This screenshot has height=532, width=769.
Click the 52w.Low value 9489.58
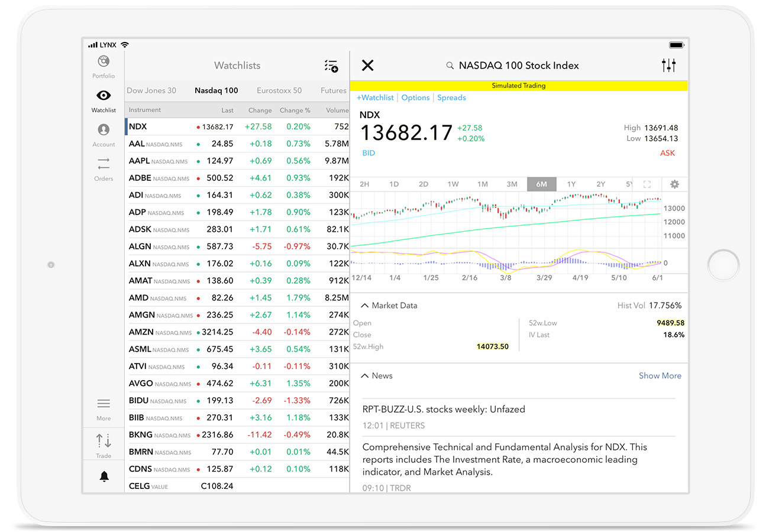click(670, 323)
